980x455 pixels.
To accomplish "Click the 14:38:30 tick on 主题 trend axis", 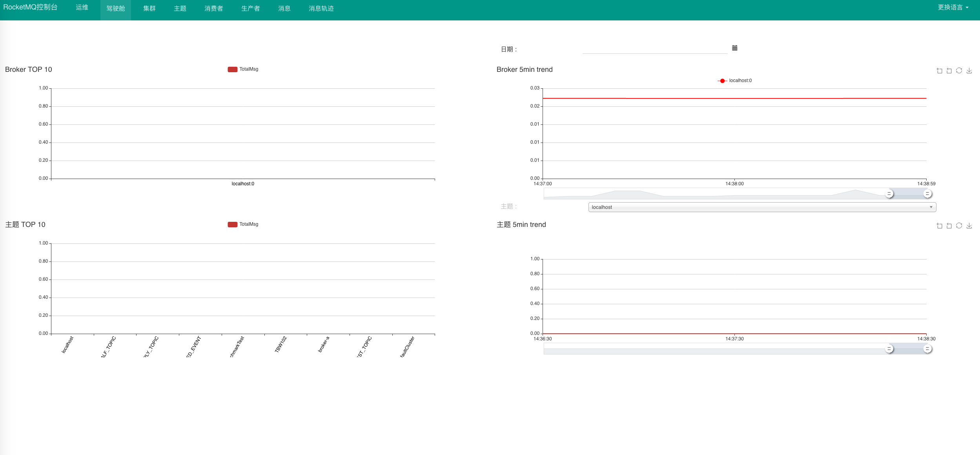I will coord(926,339).
